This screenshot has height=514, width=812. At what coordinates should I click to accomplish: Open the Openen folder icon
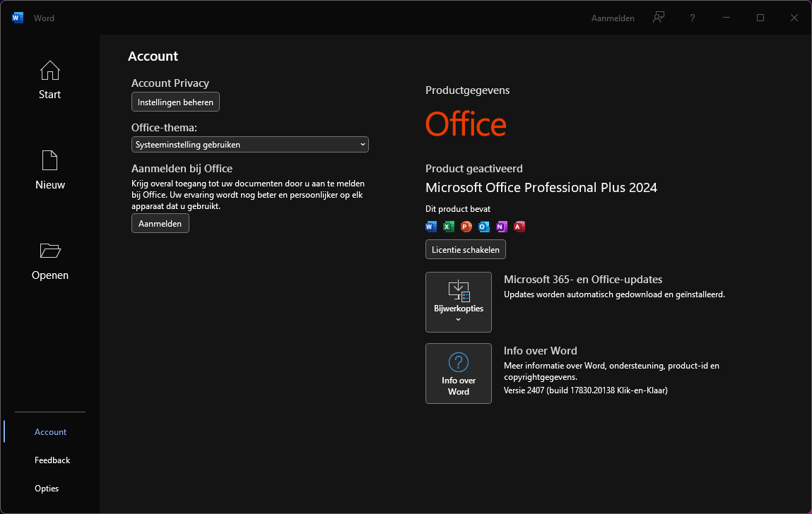[50, 251]
